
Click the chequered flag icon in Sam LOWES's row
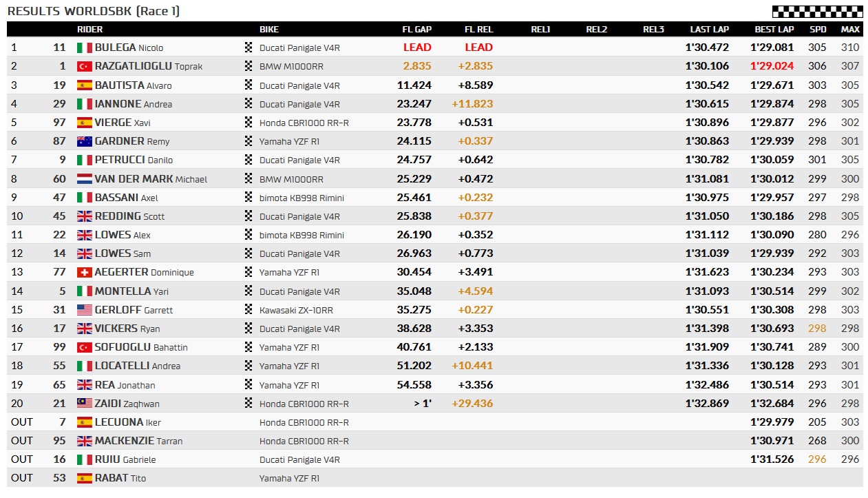(248, 253)
